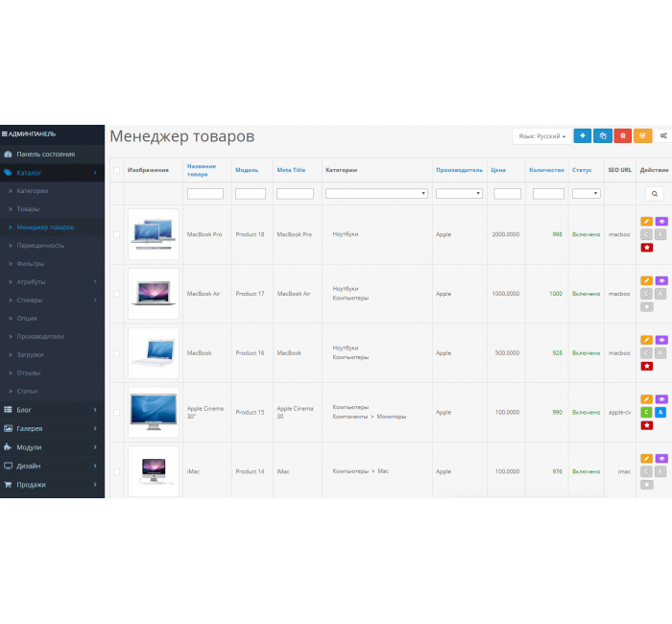The image size is (672, 624).
Task: Sort by Статус column header
Action: 582,170
